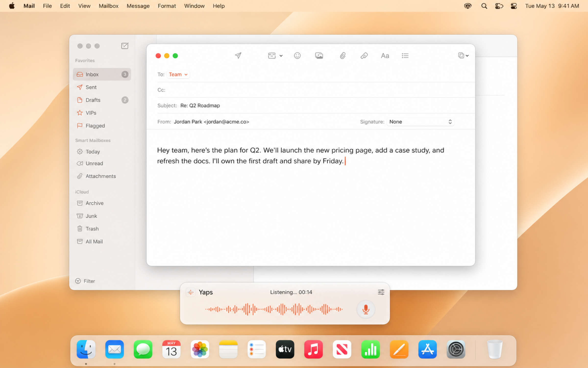Open Calendar from the Dock
Viewport: 588px width, 368px height.
pos(171,349)
